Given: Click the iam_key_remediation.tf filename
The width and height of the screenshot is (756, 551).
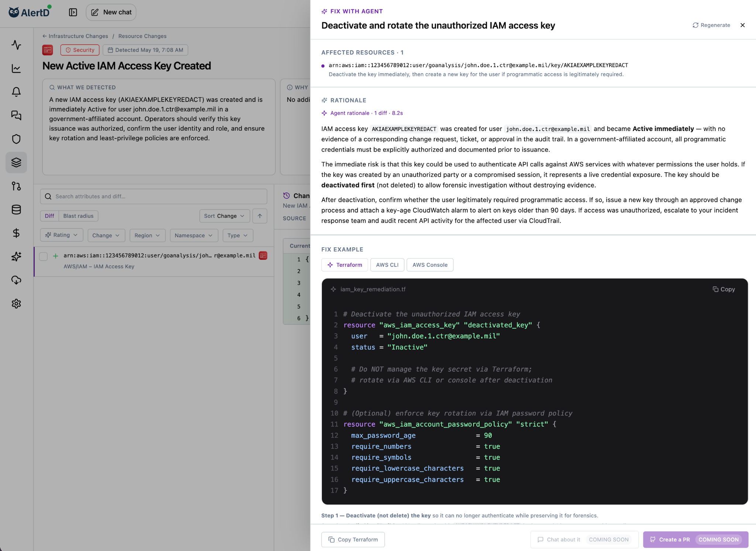Looking at the screenshot, I should (x=373, y=289).
